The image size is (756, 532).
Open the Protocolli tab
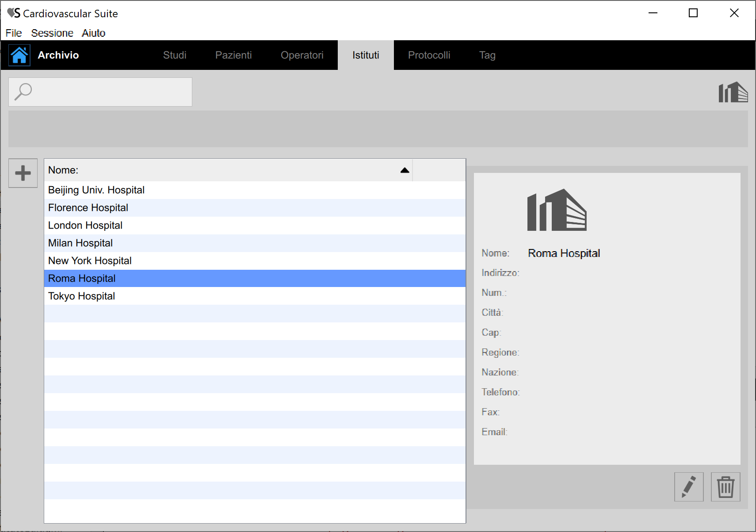[429, 55]
